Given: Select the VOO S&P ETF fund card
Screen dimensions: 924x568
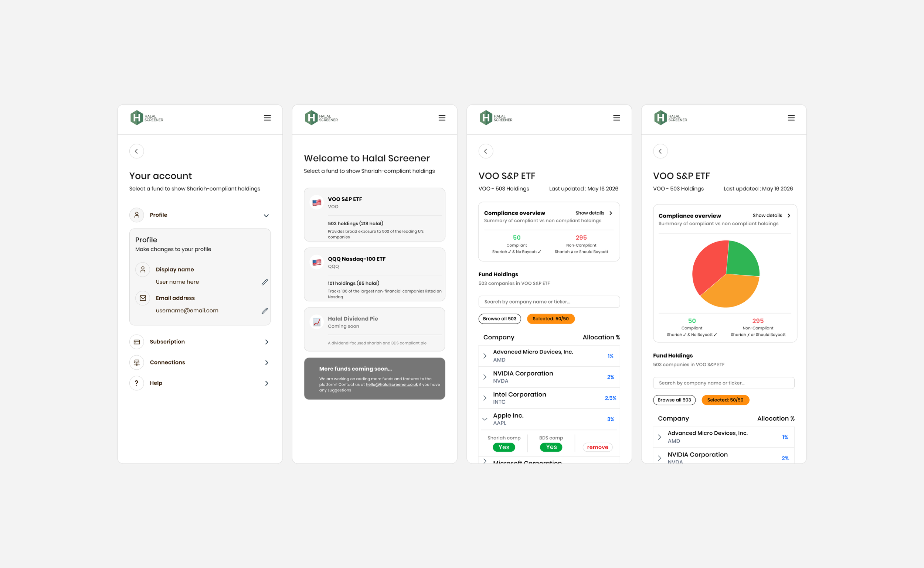Looking at the screenshot, I should [x=375, y=215].
